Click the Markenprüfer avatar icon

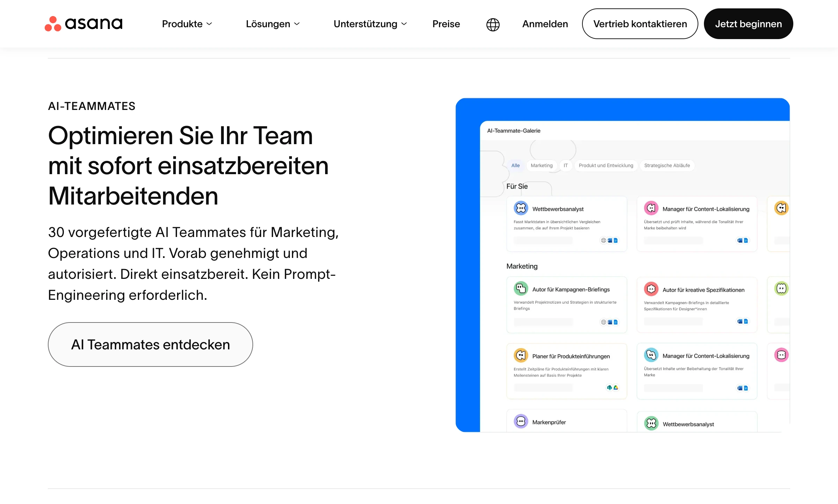pos(521,421)
